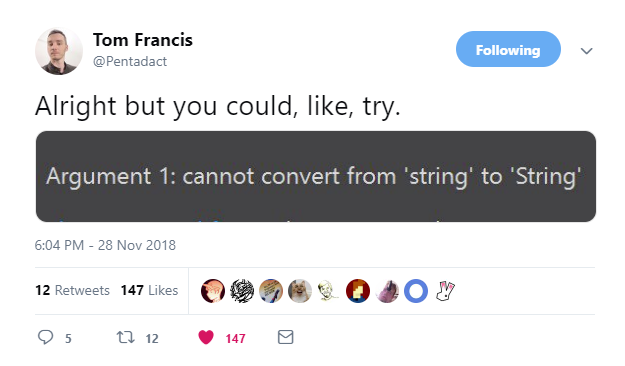Toggle the Following button
The width and height of the screenshot is (625, 366).
[508, 49]
